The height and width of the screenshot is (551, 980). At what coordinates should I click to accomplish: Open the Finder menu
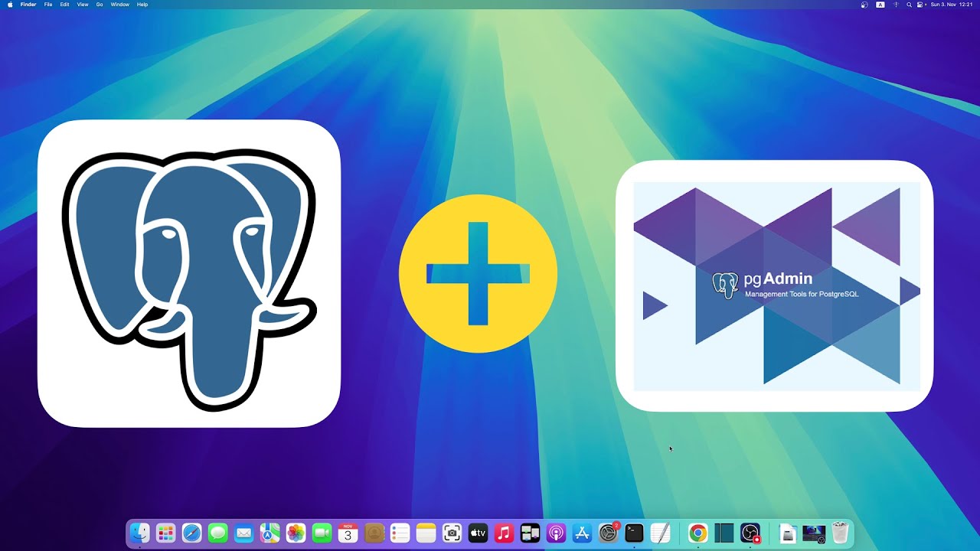28,5
